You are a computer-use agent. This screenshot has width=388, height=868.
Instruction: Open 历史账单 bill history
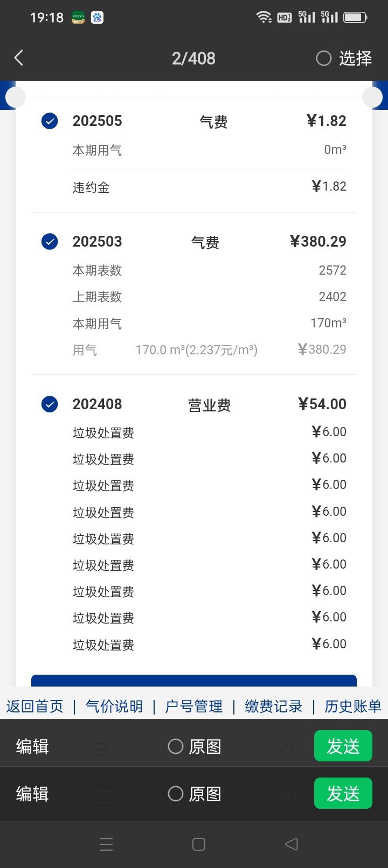click(352, 706)
